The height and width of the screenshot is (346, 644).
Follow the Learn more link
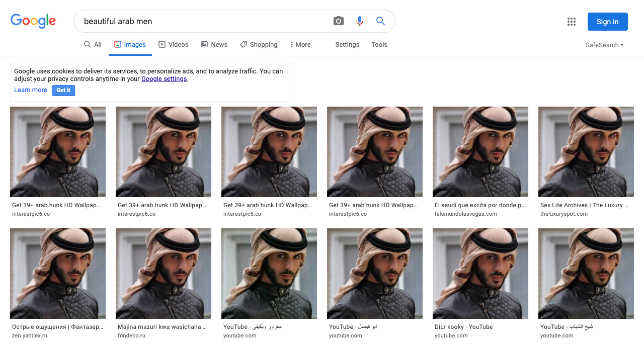coord(31,90)
